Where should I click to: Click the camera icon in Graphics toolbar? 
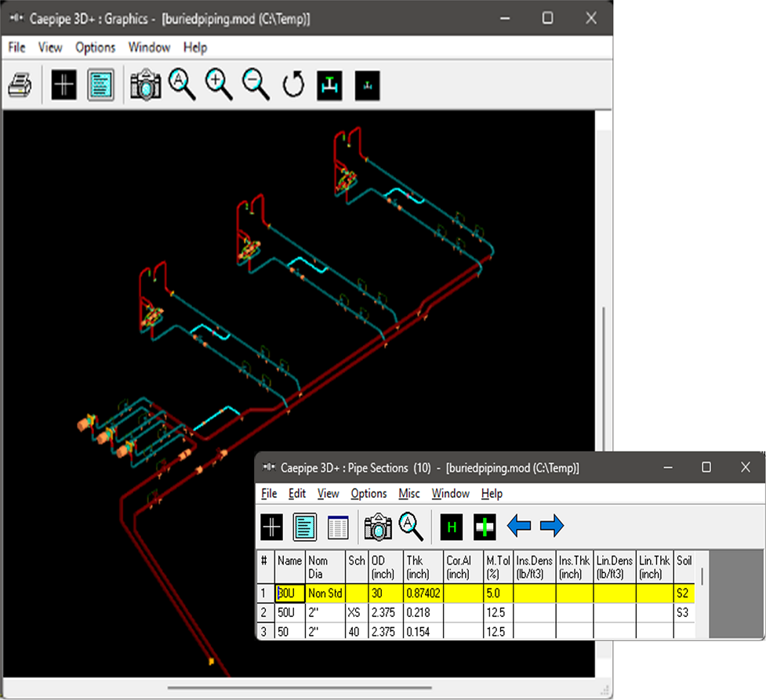coord(145,85)
